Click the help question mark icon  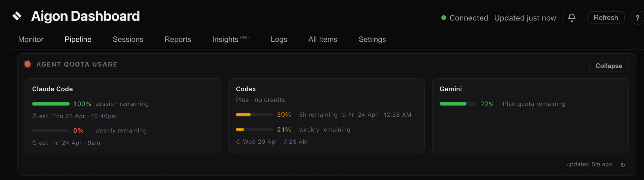(637, 18)
